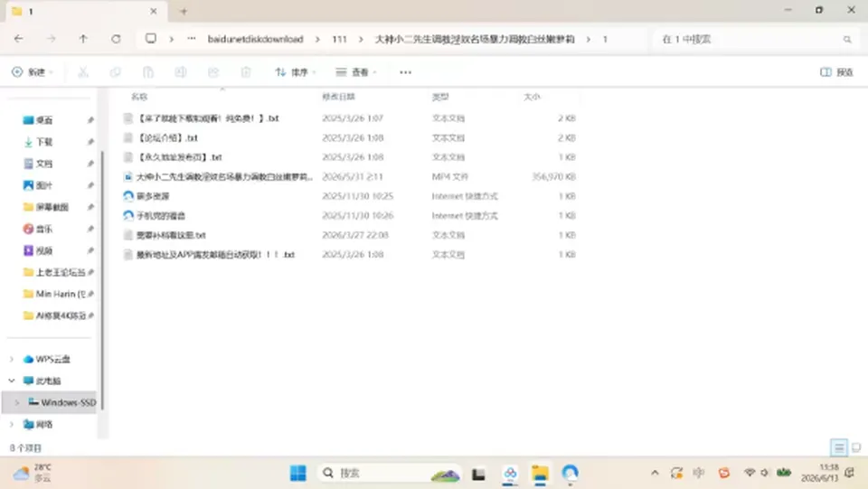Go to folder 111 in the breadcrumb

pos(339,39)
